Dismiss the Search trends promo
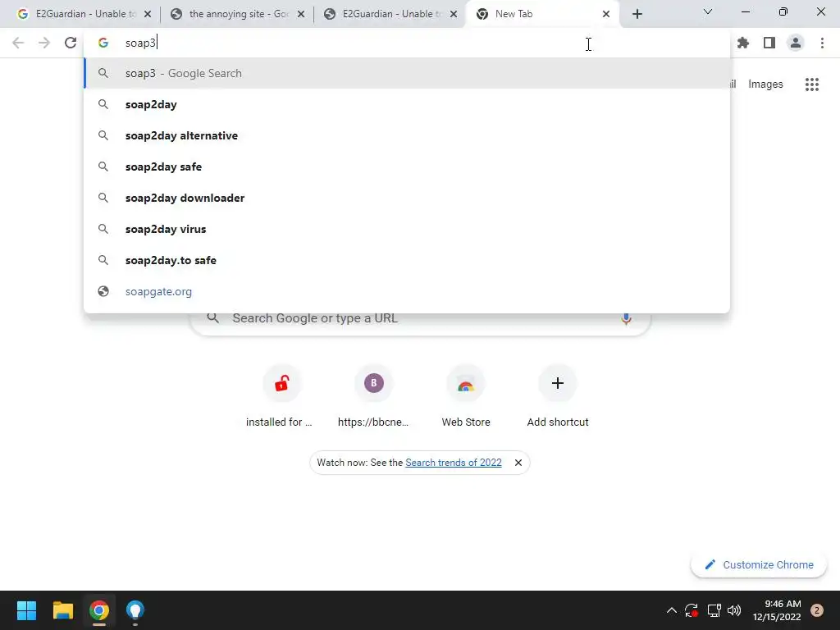The height and width of the screenshot is (630, 840). click(x=518, y=463)
